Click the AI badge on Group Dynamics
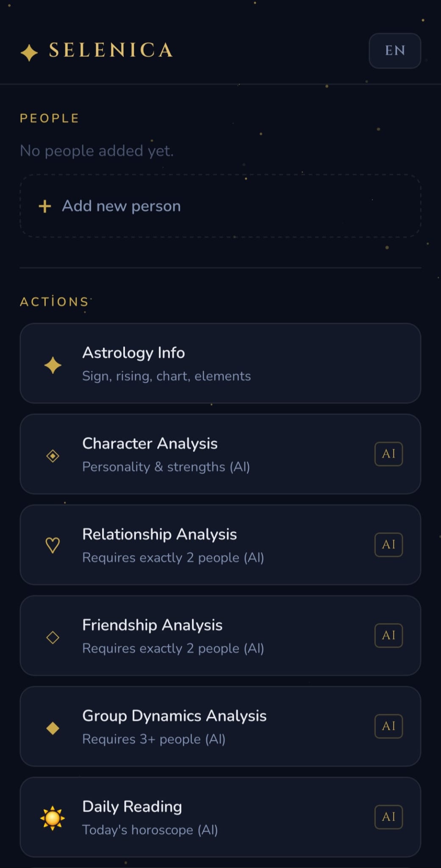Viewport: 441px width, 868px height. point(388,726)
